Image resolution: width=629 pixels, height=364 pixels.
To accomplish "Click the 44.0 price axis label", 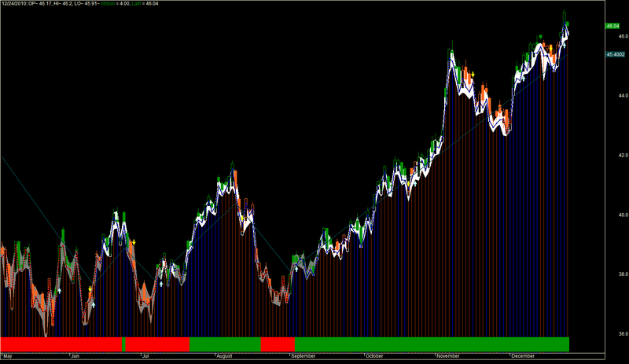I will (x=623, y=95).
